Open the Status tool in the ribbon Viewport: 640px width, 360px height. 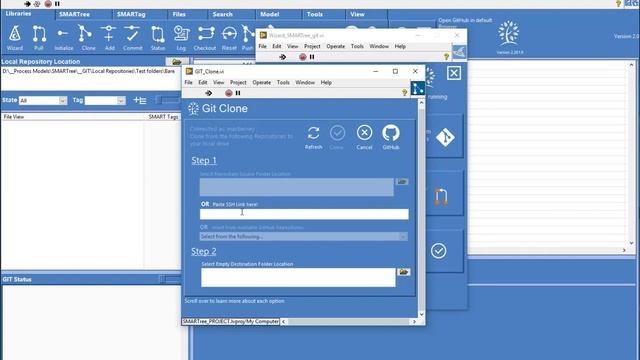click(158, 38)
